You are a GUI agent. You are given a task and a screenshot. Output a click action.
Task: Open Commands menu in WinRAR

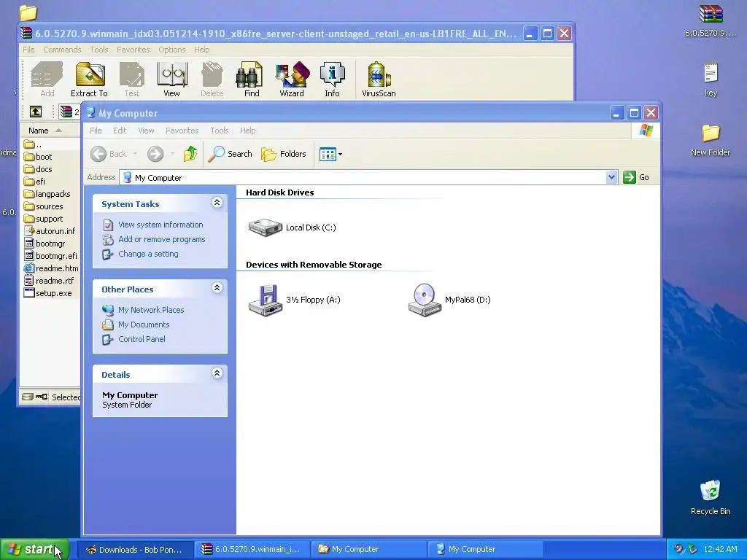(62, 50)
